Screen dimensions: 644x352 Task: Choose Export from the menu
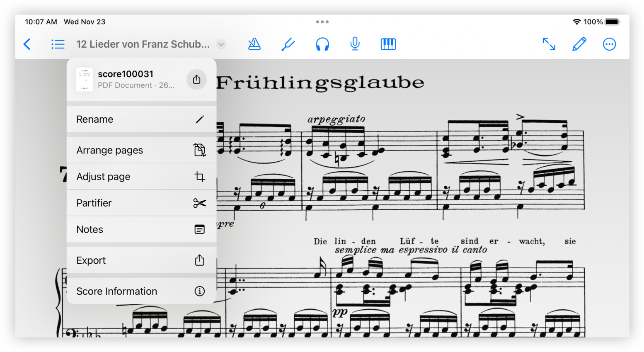click(141, 260)
